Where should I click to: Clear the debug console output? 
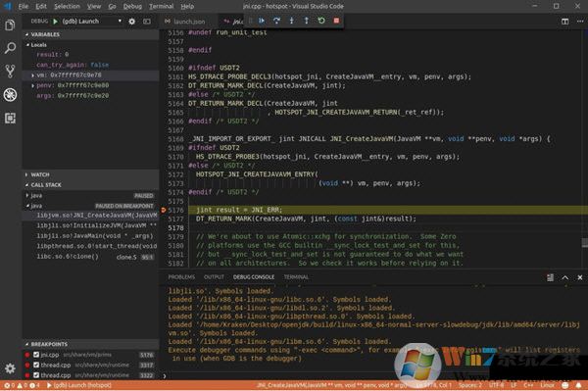click(550, 277)
